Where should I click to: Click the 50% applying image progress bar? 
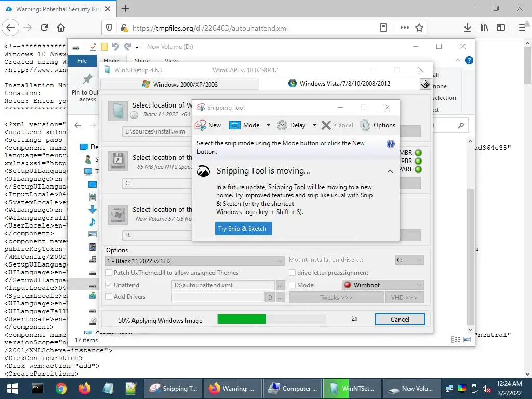271,319
